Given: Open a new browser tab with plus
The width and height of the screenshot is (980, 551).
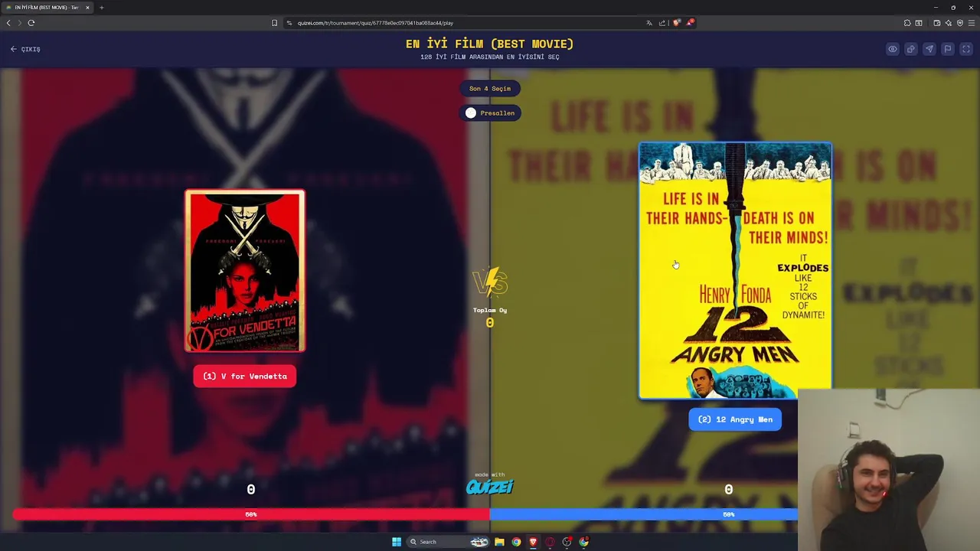Looking at the screenshot, I should (x=101, y=8).
